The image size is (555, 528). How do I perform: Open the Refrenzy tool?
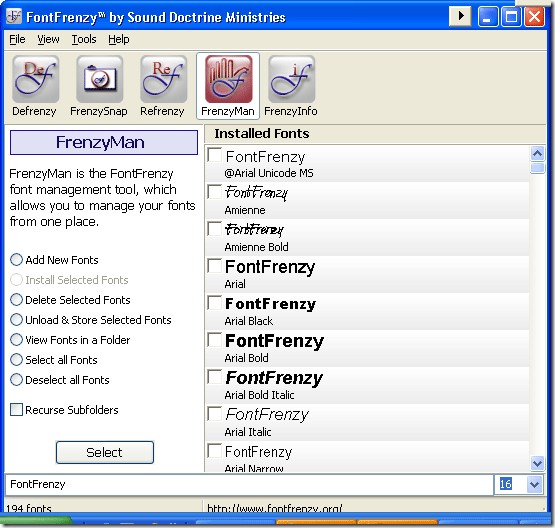click(x=162, y=86)
